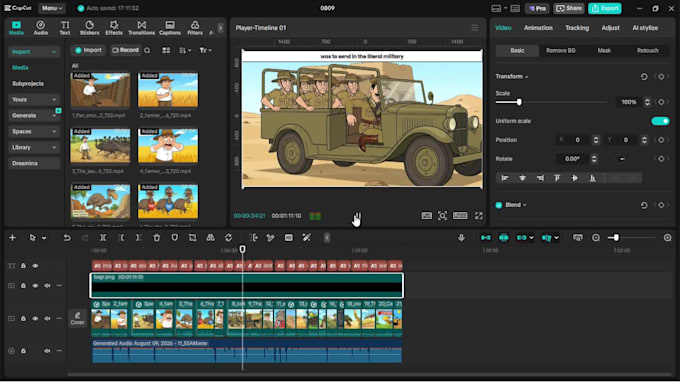Viewport: 680px width, 382px height.
Task: Click the Cover button on main track
Action: point(77,318)
